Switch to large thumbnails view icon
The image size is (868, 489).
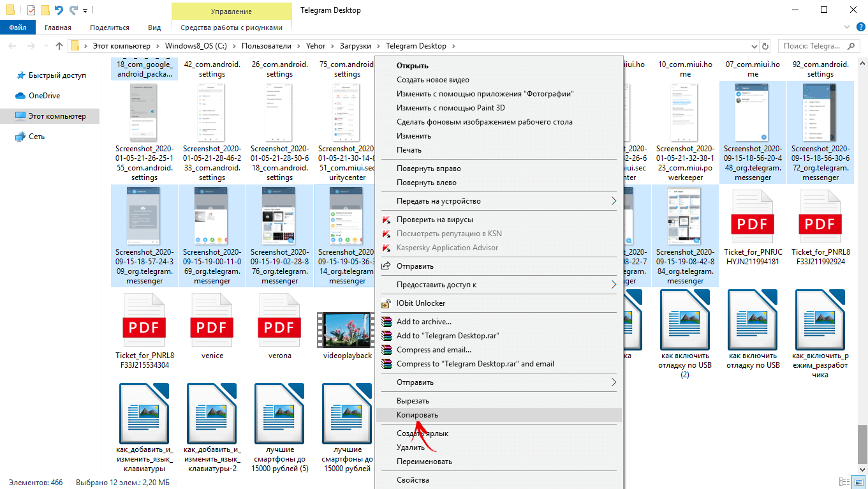[x=858, y=482]
